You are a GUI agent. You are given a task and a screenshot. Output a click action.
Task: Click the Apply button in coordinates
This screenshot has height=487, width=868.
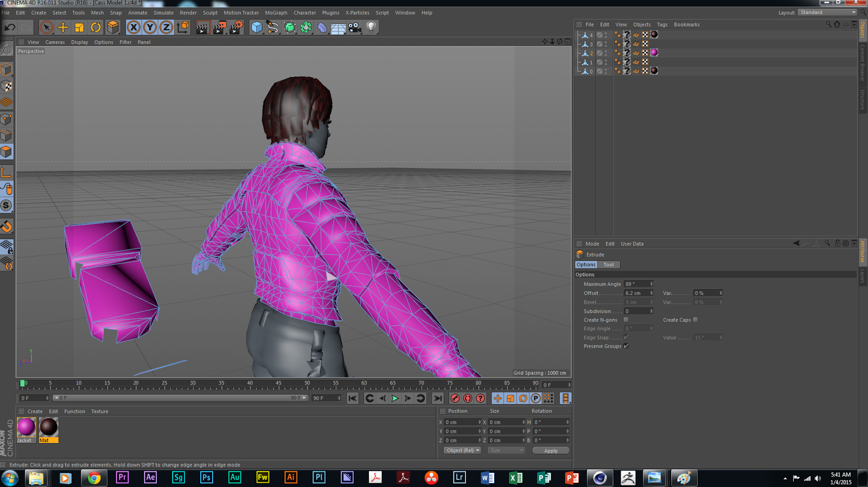pos(551,451)
